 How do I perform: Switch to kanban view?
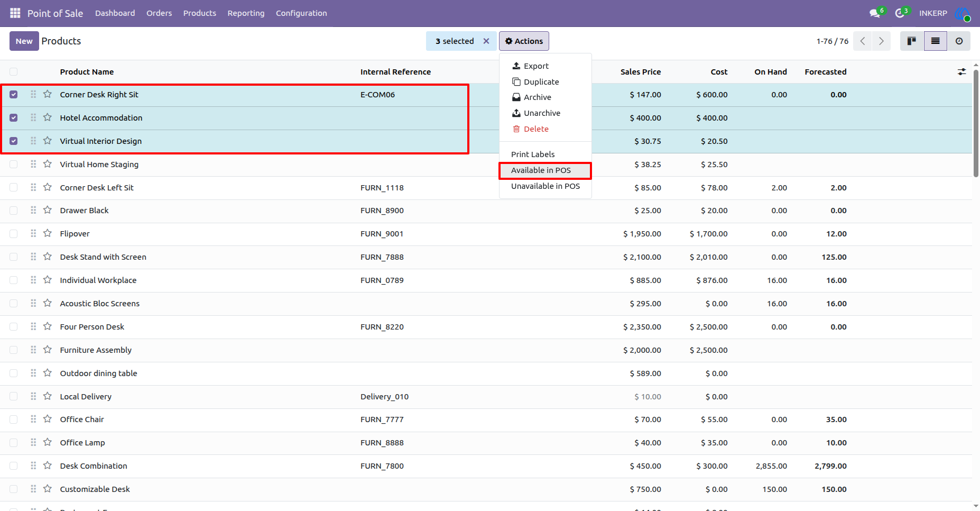[912, 41]
